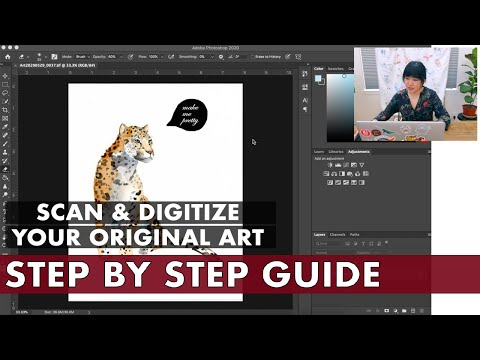The width and height of the screenshot is (480, 360).
Task: Switch to the Paths tab
Action: pyautogui.click(x=355, y=235)
